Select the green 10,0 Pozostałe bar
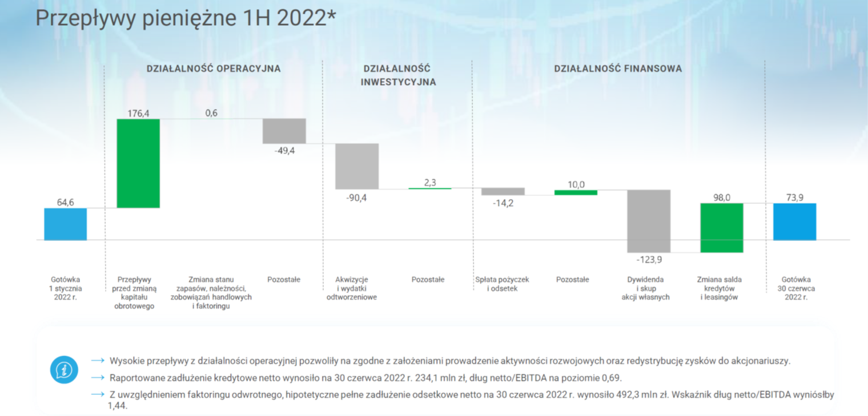This screenshot has height=416, width=868. click(x=576, y=192)
